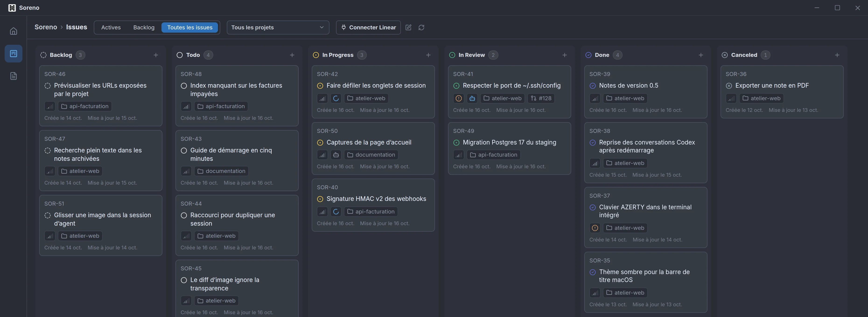868x317 pixels.
Task: Click the priority bars icon on SOR-46
Action: 50,106
